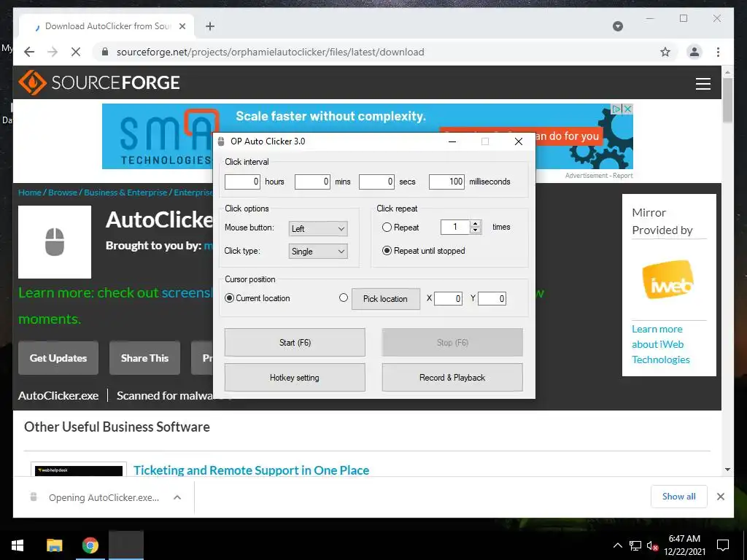Click the Share This button

(x=145, y=358)
